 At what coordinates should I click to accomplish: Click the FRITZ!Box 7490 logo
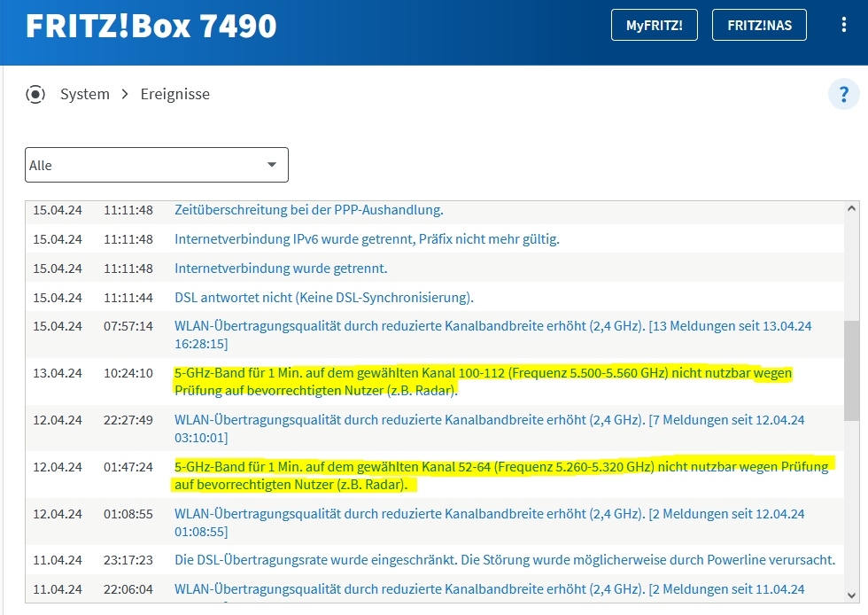[x=151, y=27]
